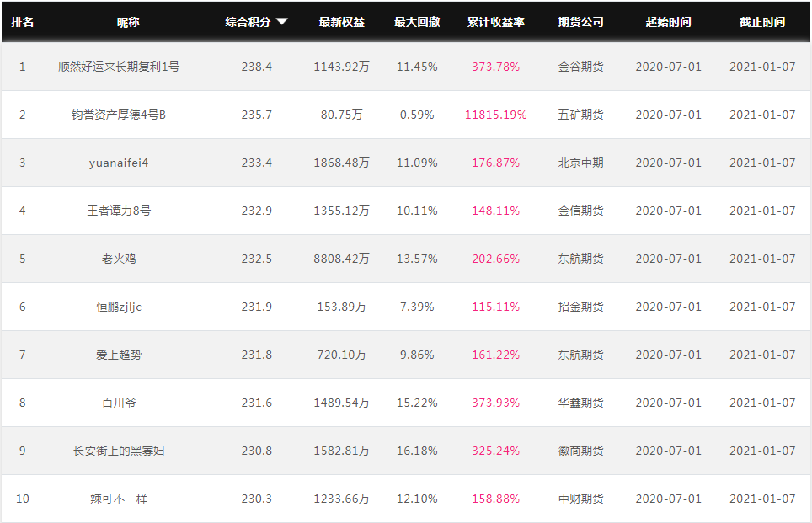Click cumulative return 11815.19%
The width and height of the screenshot is (812, 523).
tap(495, 115)
